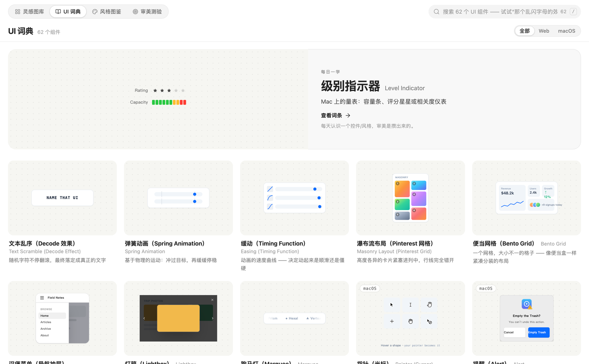Click the top slider in Timing Function preview
Screen dimensions: 589x364
299,189
